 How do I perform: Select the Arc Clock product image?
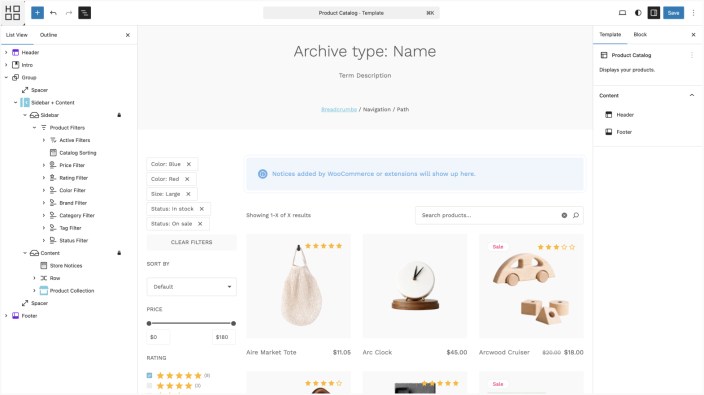click(x=415, y=286)
